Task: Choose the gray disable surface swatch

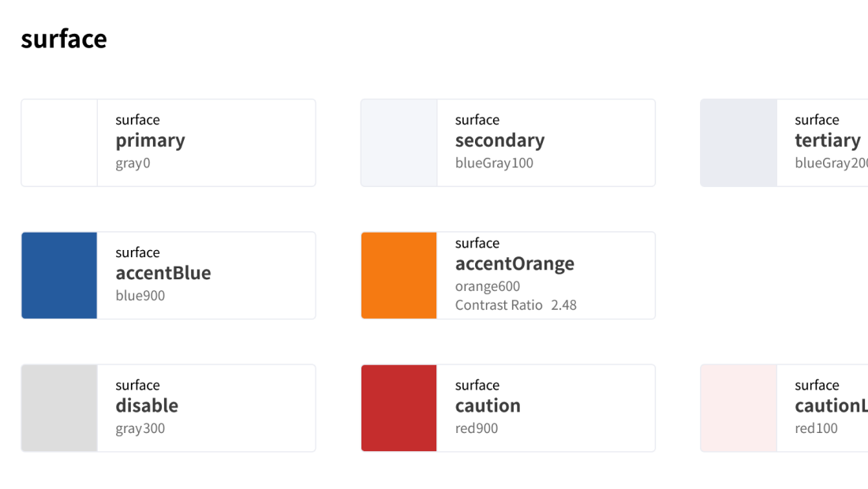Action: pos(59,408)
